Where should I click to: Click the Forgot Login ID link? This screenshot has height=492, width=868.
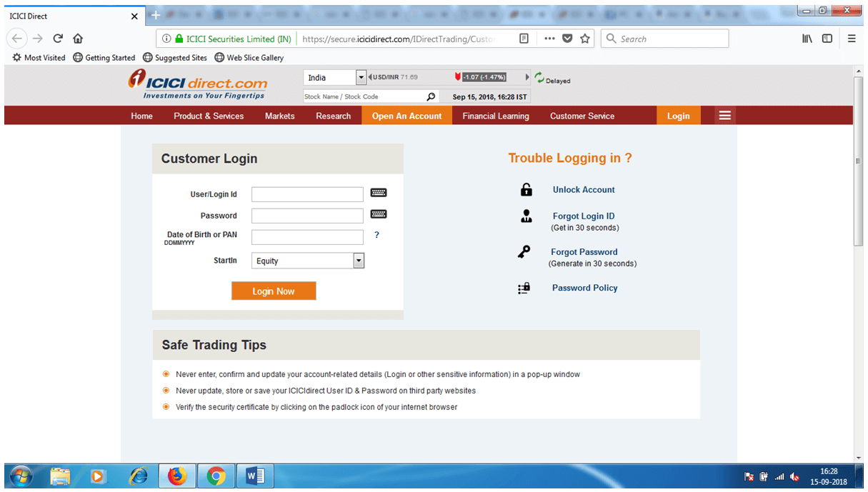pyautogui.click(x=584, y=216)
